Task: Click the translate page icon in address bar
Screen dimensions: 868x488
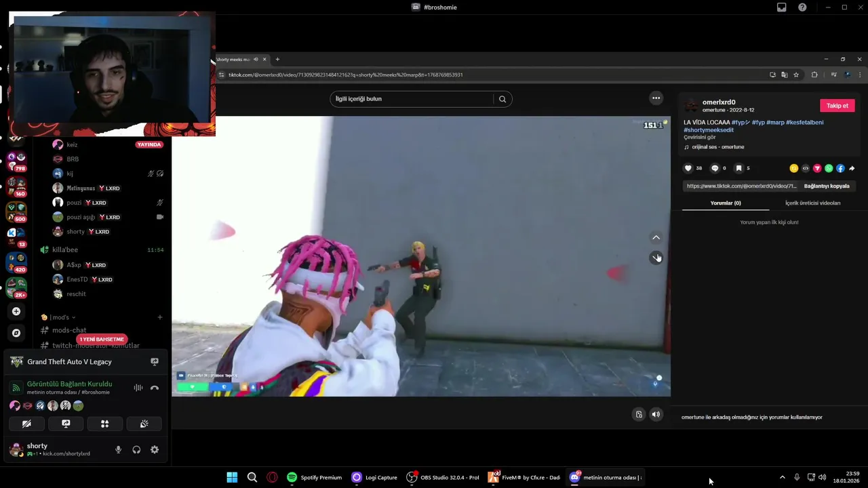Action: (784, 75)
